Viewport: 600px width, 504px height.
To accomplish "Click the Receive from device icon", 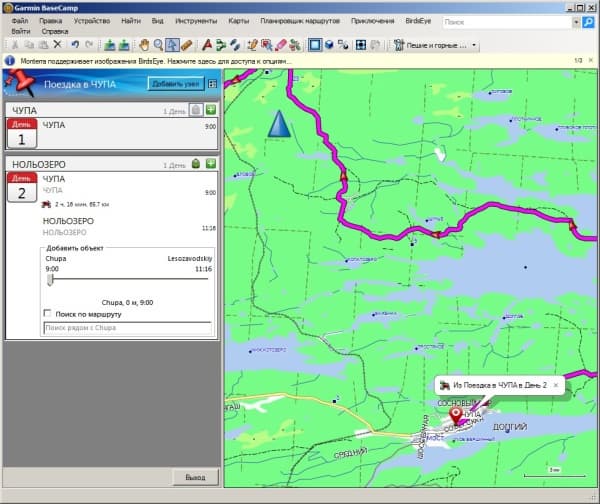I will pos(124,45).
